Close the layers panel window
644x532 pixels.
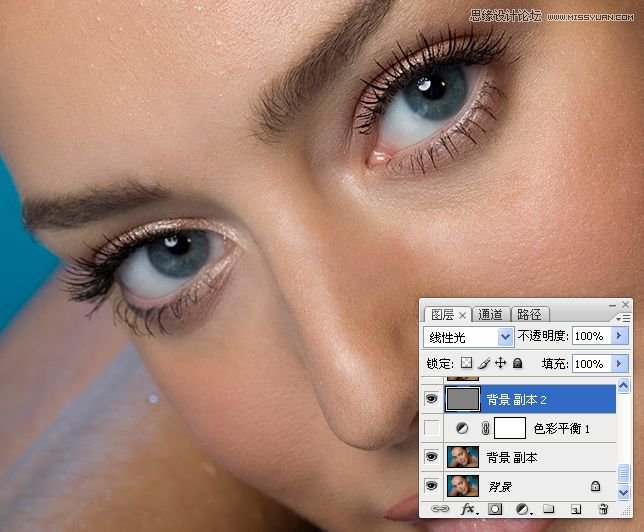626,304
